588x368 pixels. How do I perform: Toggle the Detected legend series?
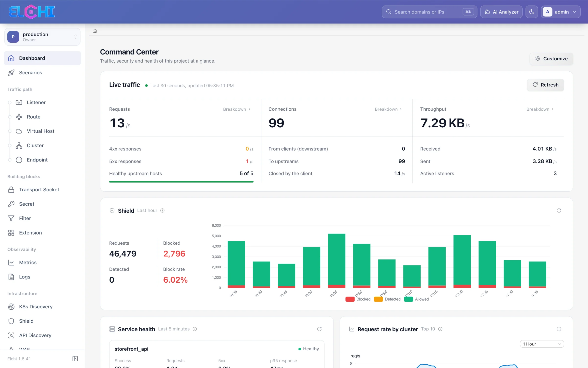click(387, 299)
